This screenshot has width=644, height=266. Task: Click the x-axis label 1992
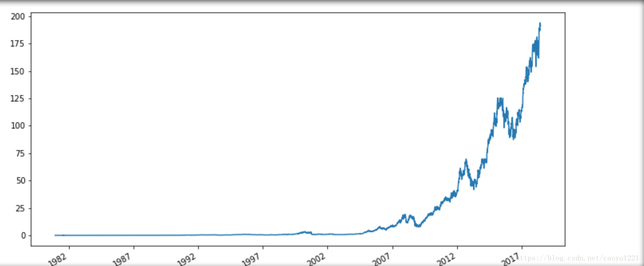(x=187, y=259)
